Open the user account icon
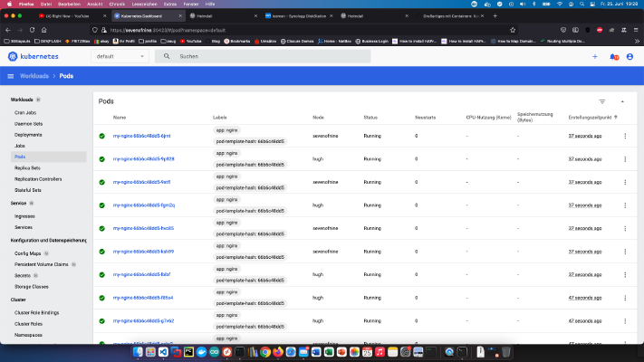Viewport: 644px width, 362px height. point(630,57)
